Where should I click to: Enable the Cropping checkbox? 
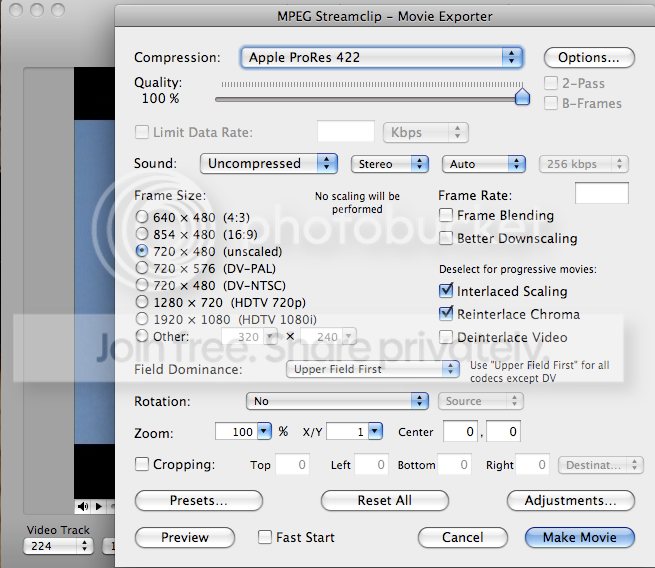tap(142, 464)
